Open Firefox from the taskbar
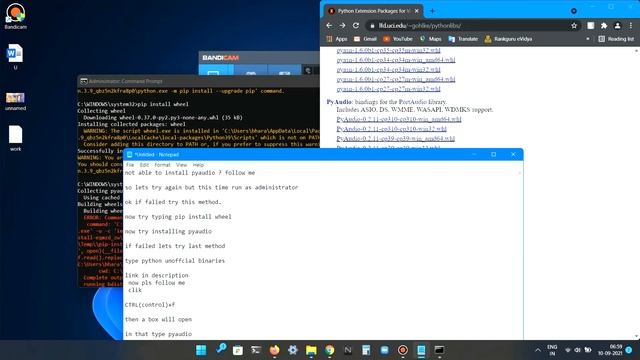The height and width of the screenshot is (360, 640). coord(274,350)
